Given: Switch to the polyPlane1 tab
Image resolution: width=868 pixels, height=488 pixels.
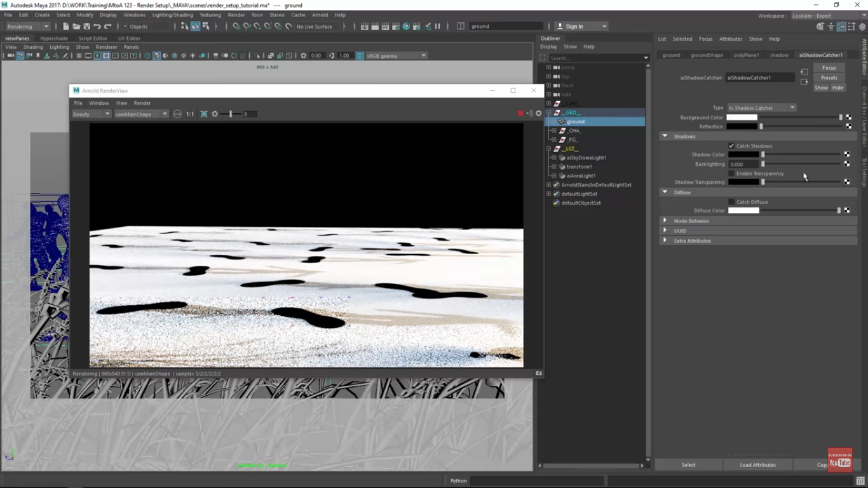Looking at the screenshot, I should pyautogui.click(x=746, y=55).
